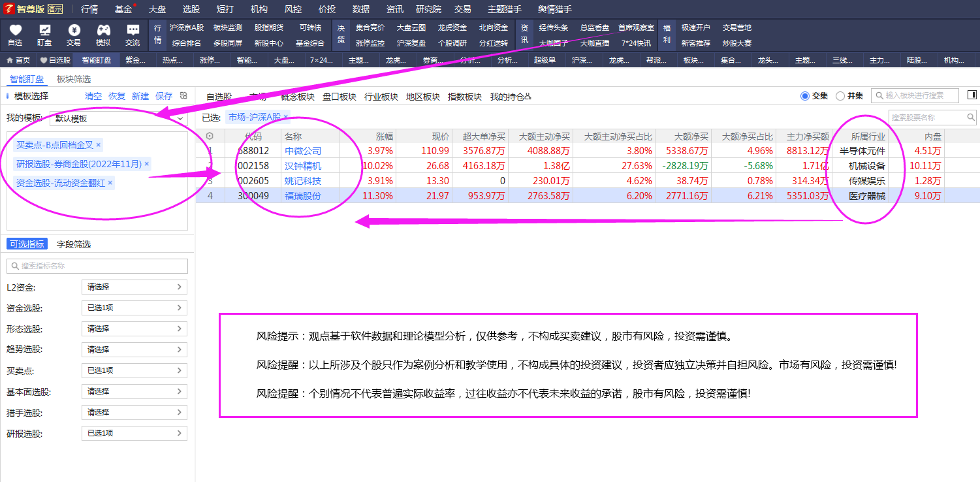Image resolution: width=980 pixels, height=482 pixels.
Task: Remove the 买卖点-B点回档金叉 filter tag
Action: tap(99, 144)
